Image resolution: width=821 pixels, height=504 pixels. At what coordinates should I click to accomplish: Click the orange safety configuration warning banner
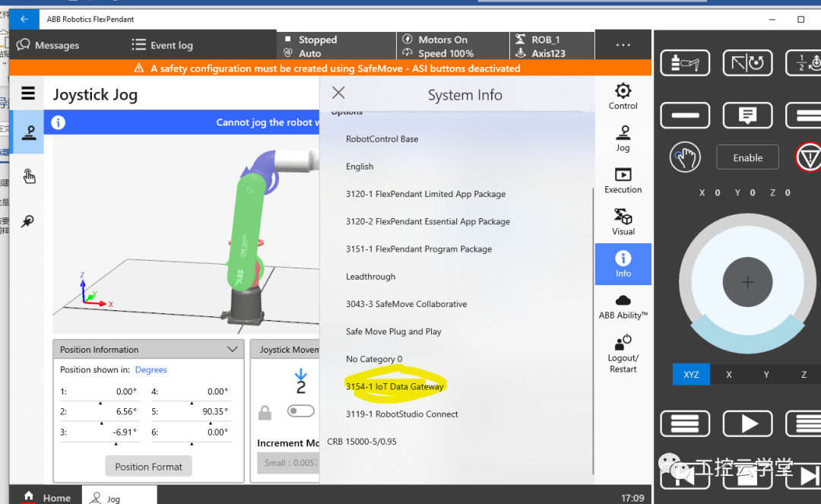point(331,68)
